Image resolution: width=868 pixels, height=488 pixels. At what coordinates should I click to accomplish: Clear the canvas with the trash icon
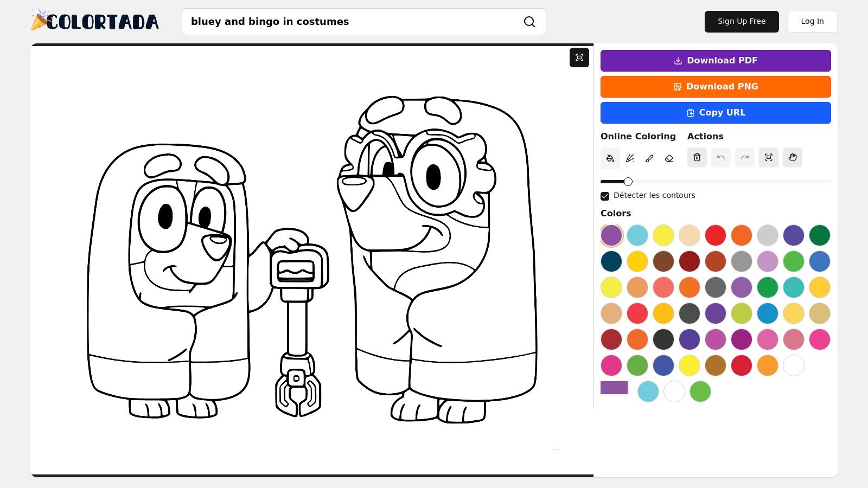697,157
